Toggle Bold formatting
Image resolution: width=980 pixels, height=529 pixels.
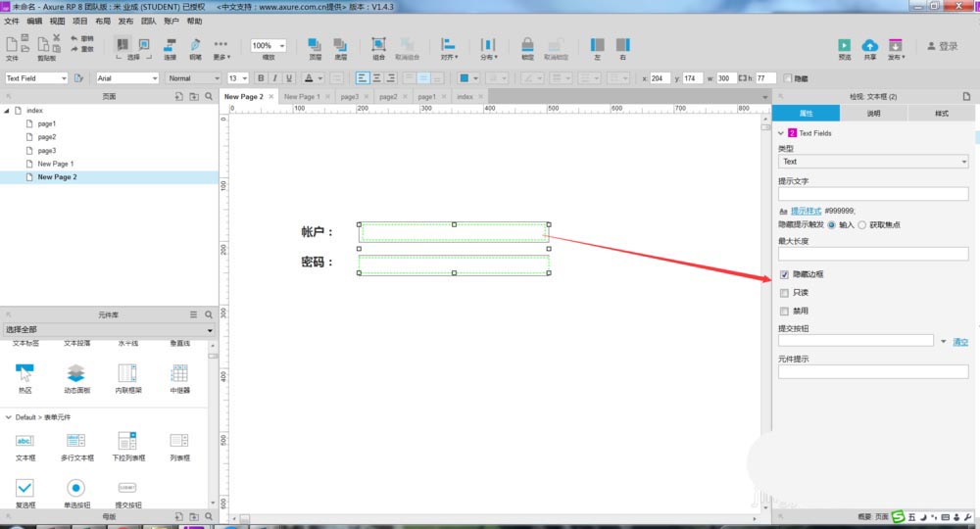coord(261,78)
